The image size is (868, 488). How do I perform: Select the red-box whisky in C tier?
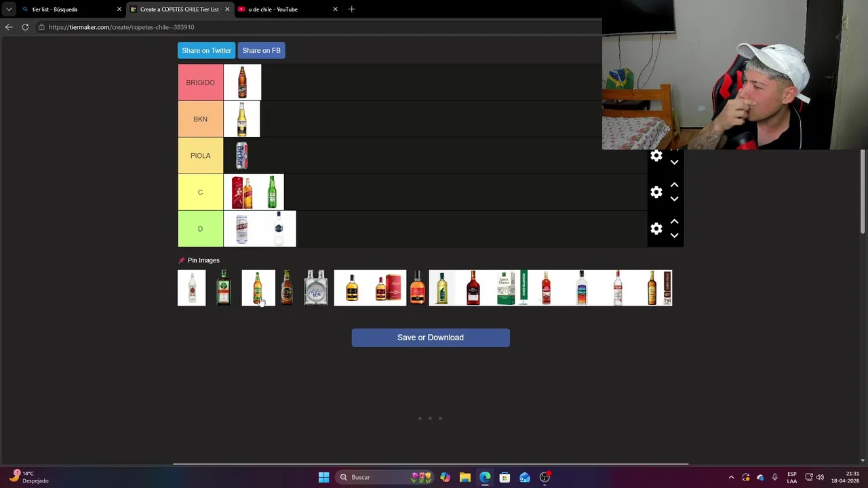241,192
